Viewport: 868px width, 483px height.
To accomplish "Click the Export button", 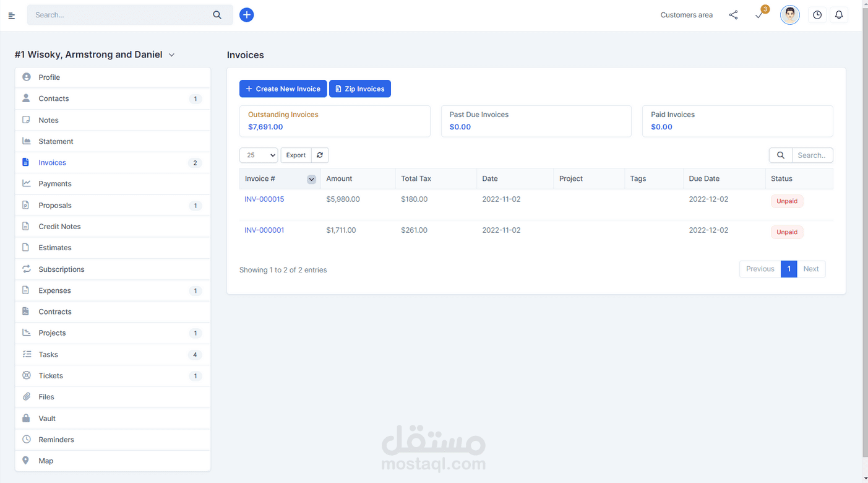I will coord(296,155).
